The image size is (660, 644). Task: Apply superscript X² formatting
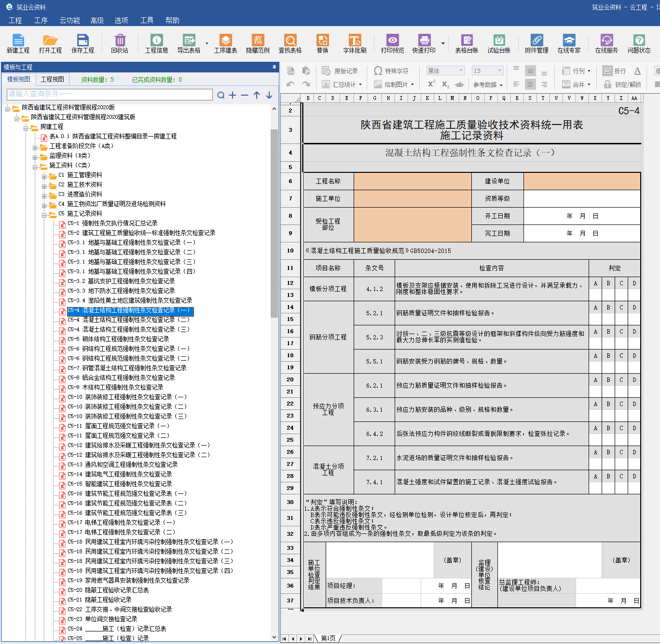431,84
